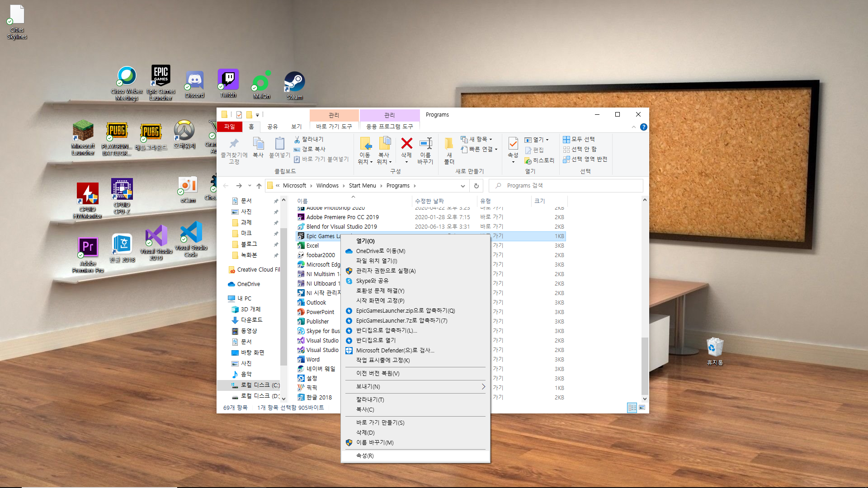Screen dimensions: 868x488
Task: Choose Run as administrator from context menu
Action: 415,271
